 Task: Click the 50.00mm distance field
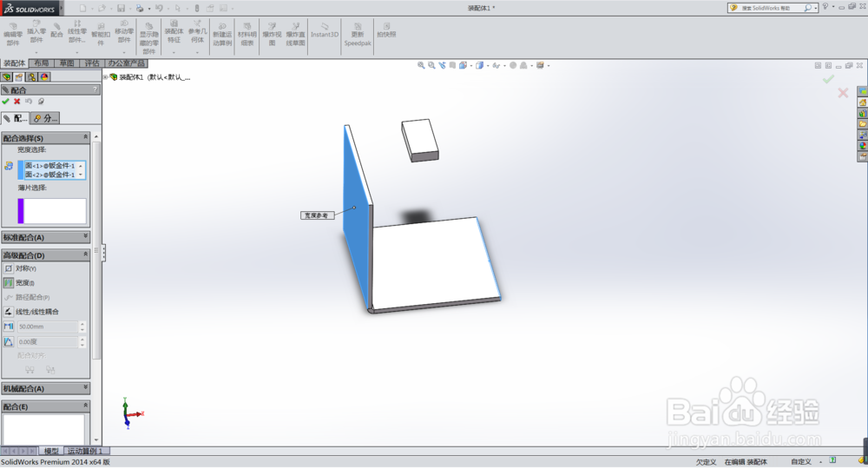tap(48, 327)
